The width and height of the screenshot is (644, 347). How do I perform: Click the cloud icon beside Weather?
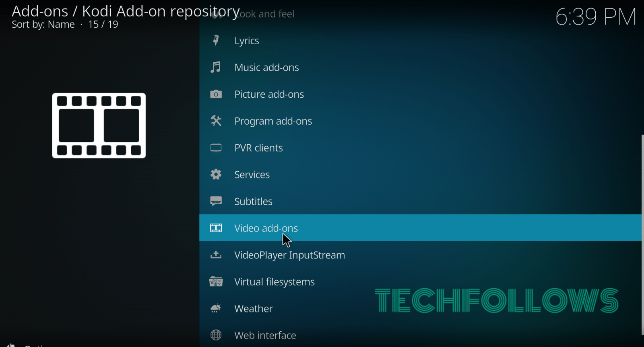(x=216, y=308)
